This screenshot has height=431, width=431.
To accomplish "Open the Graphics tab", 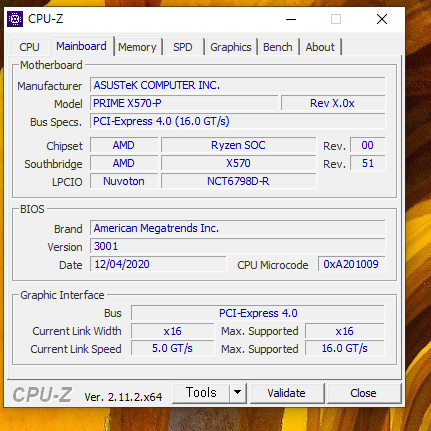I will click(x=231, y=47).
